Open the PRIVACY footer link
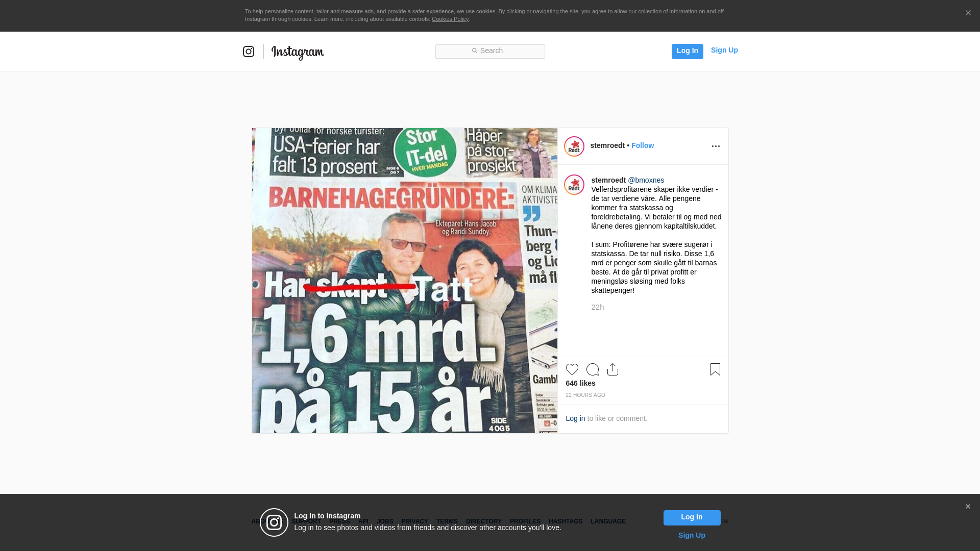The width and height of the screenshot is (980, 551). pos(414,521)
